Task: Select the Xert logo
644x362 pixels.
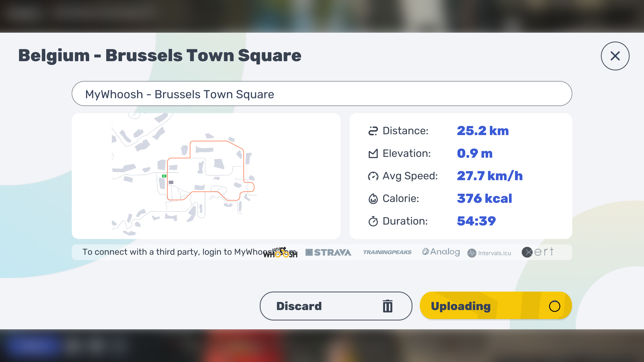Action: [538, 252]
